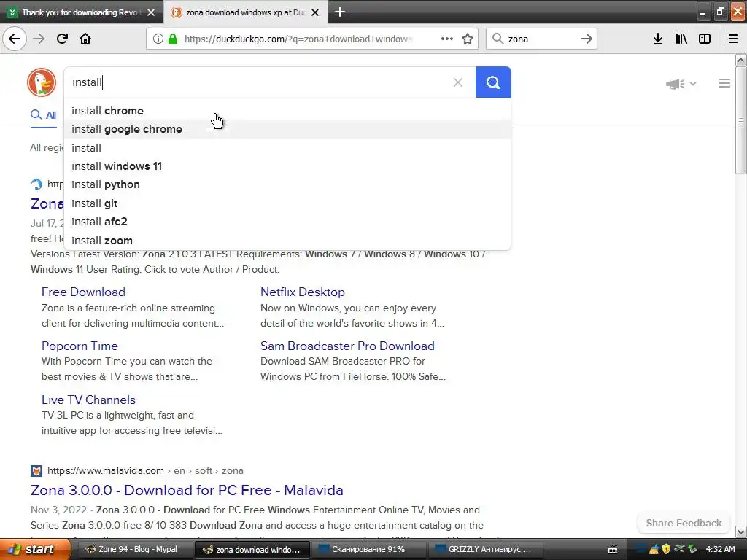Screen dimensions: 747x560
Task: Choose suggestion install chrome
Action: pyautogui.click(x=287, y=111)
